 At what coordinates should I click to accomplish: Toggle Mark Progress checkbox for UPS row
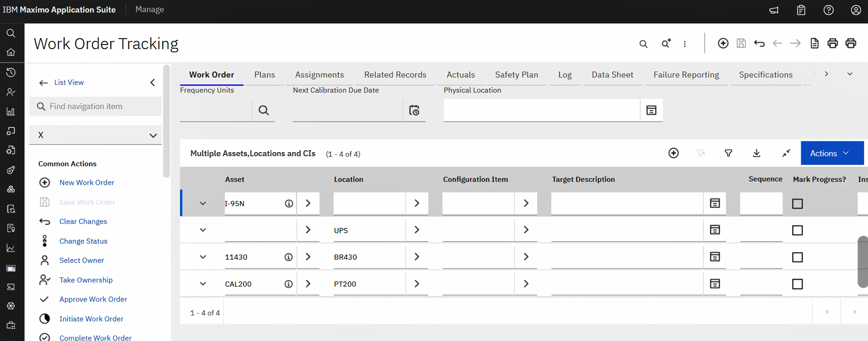click(x=797, y=230)
